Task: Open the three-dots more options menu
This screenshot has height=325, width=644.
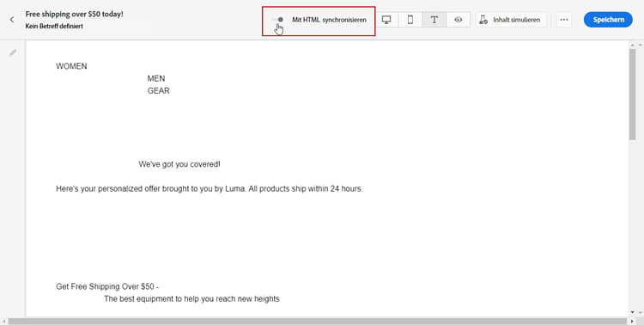Action: 564,20
